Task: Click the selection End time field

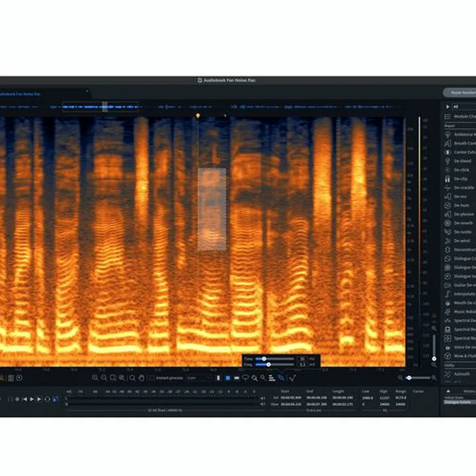Action: [x=317, y=398]
